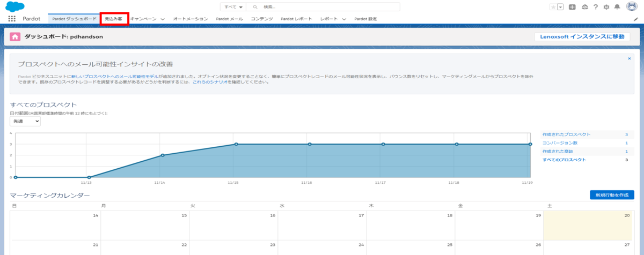The height and width of the screenshot is (255, 644).
Task: Click the 11/17 chart data point
Action: point(383,144)
